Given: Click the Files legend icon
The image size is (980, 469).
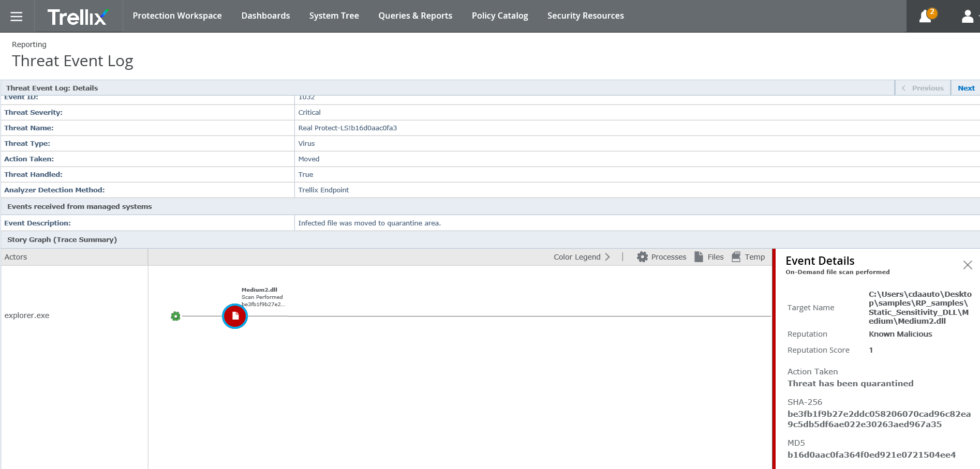Looking at the screenshot, I should pyautogui.click(x=699, y=257).
